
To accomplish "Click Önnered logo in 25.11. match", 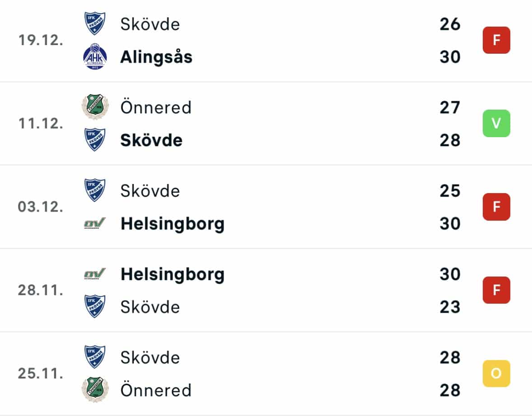I will (x=95, y=389).
